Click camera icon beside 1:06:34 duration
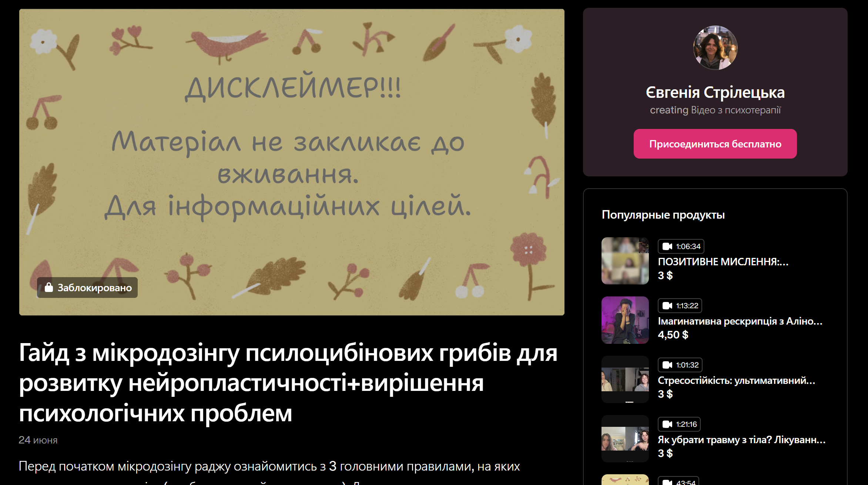The width and height of the screenshot is (868, 485). tap(667, 246)
